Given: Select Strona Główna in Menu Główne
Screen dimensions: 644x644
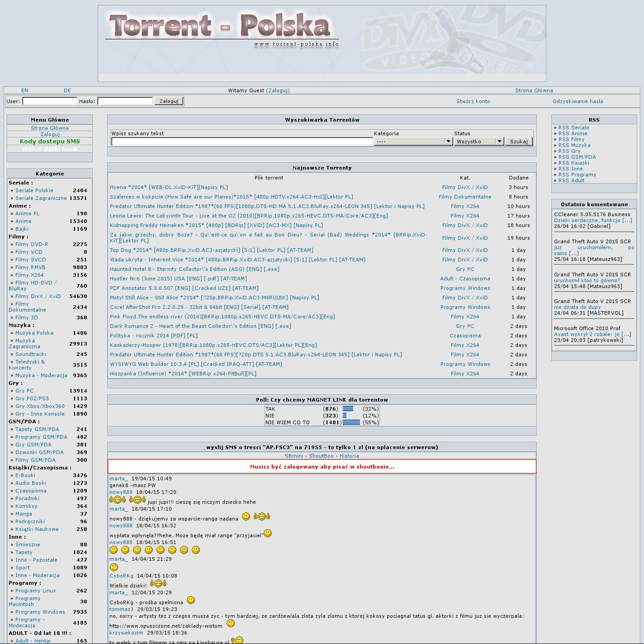Looking at the screenshot, I should [x=50, y=128].
